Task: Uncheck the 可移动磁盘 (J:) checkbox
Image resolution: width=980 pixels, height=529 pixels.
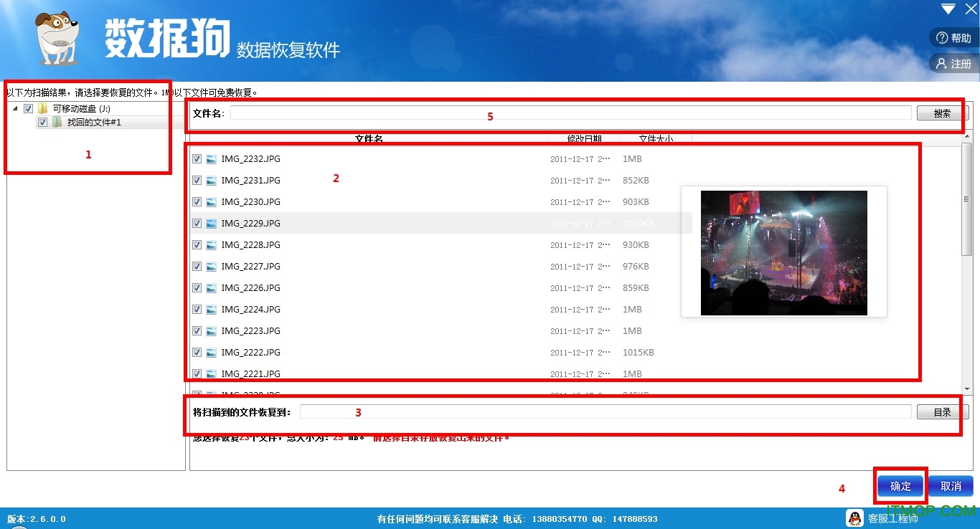Action: coord(27,108)
